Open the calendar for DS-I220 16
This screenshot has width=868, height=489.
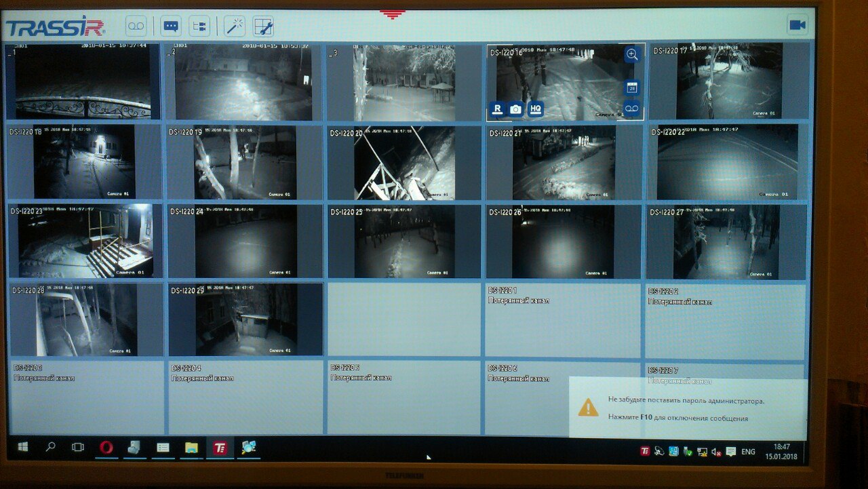click(632, 87)
